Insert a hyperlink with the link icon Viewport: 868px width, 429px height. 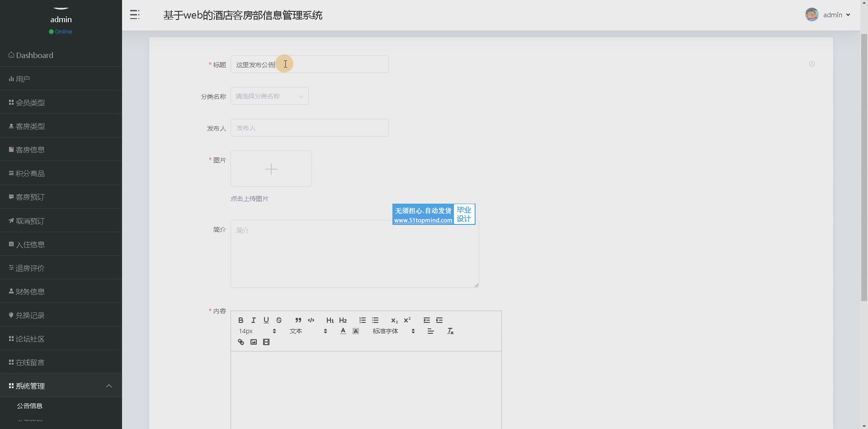[x=241, y=342]
